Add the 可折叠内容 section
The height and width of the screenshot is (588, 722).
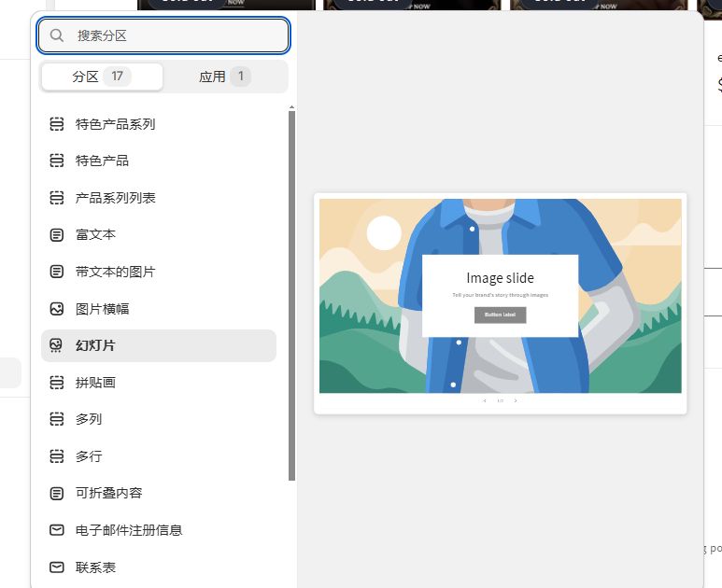tap(159, 493)
